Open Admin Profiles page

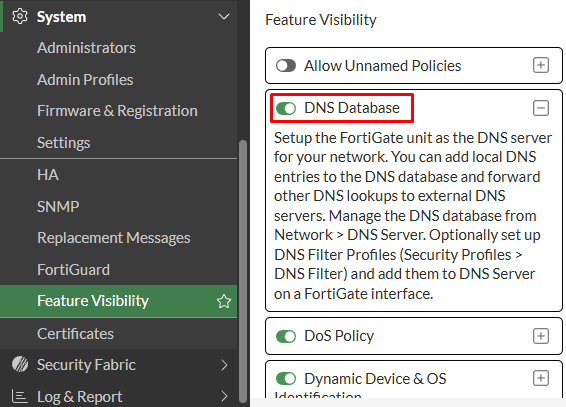(85, 80)
